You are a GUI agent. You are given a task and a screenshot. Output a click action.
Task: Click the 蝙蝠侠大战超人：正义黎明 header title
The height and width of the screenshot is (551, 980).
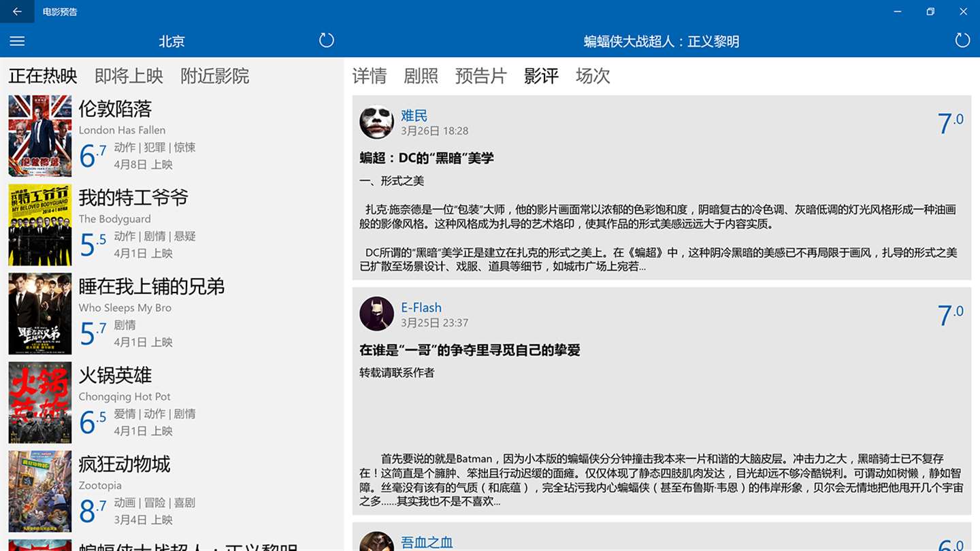pos(661,41)
